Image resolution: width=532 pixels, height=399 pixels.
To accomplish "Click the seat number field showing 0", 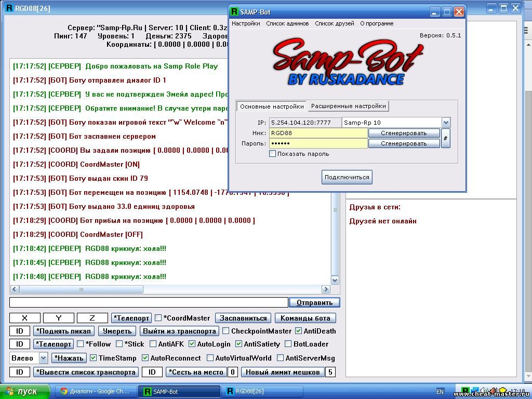I will click(232, 372).
